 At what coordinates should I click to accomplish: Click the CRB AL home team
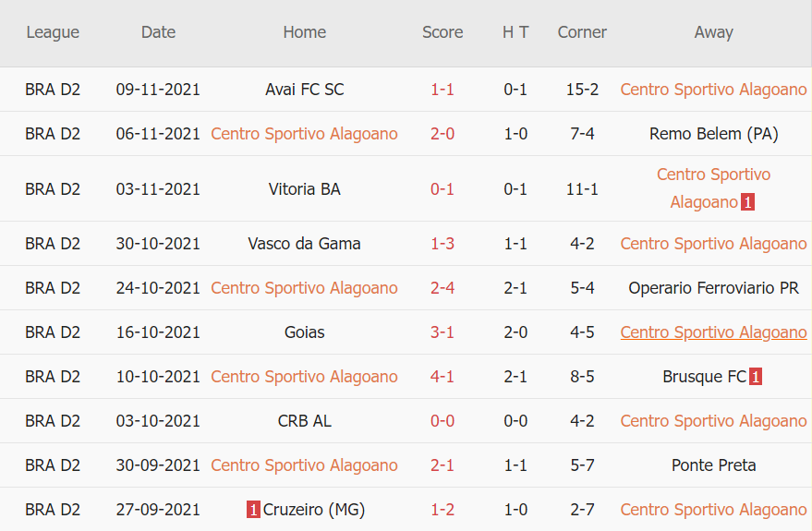304,421
